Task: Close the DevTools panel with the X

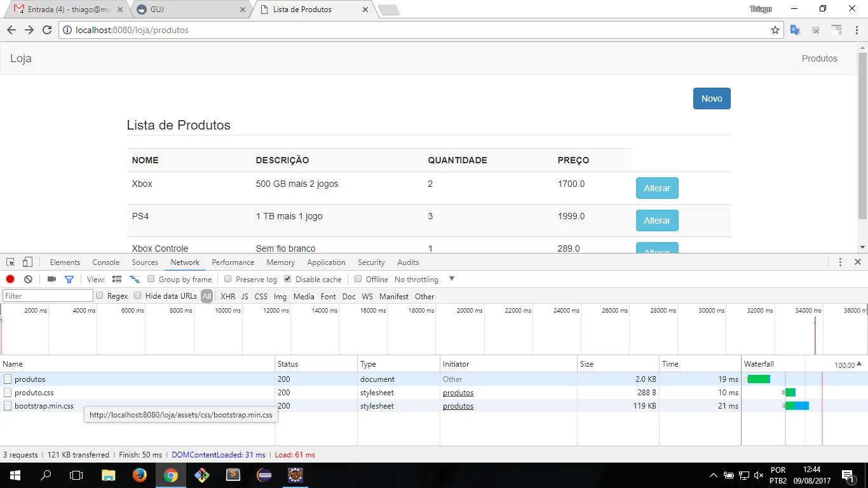Action: (x=857, y=262)
